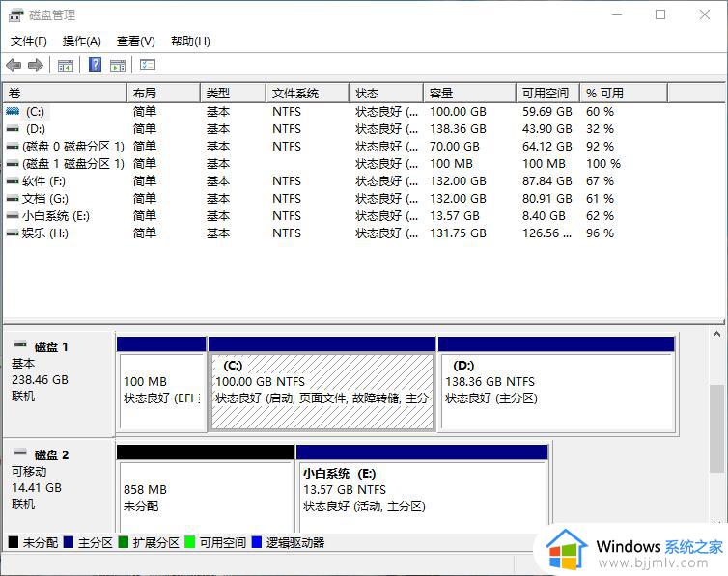Screen dimensions: 728x576
Task: Select the 100 MB EFI partition block
Action: (161, 384)
